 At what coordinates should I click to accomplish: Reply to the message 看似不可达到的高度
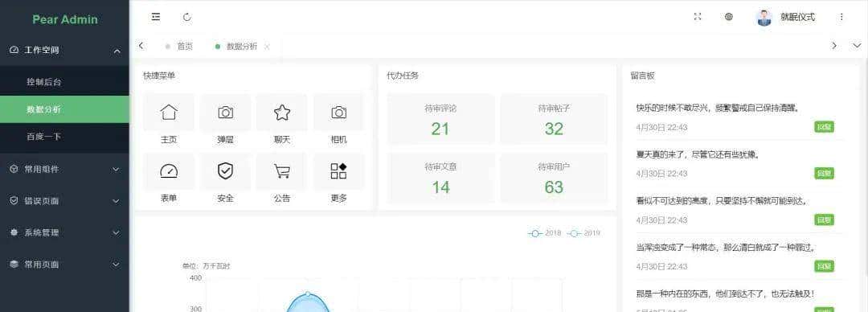pyautogui.click(x=824, y=220)
